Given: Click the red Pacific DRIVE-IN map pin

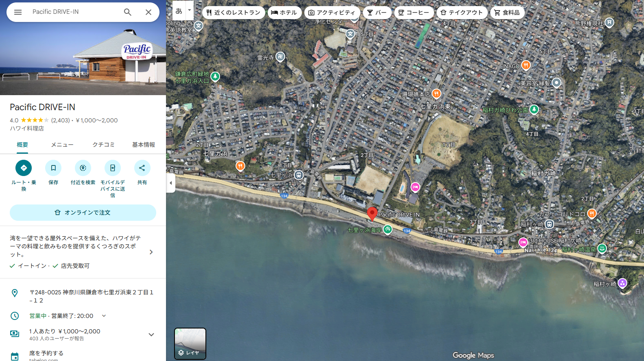Looking at the screenshot, I should (372, 214).
